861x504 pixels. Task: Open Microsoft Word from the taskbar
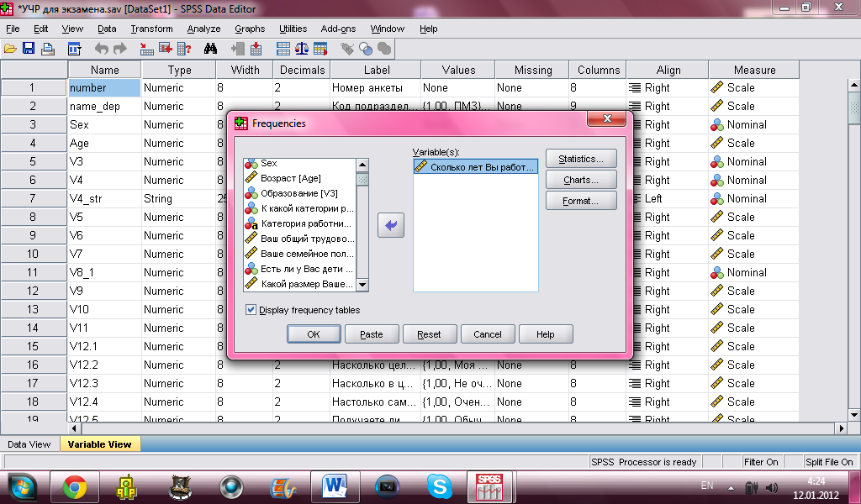tap(335, 487)
